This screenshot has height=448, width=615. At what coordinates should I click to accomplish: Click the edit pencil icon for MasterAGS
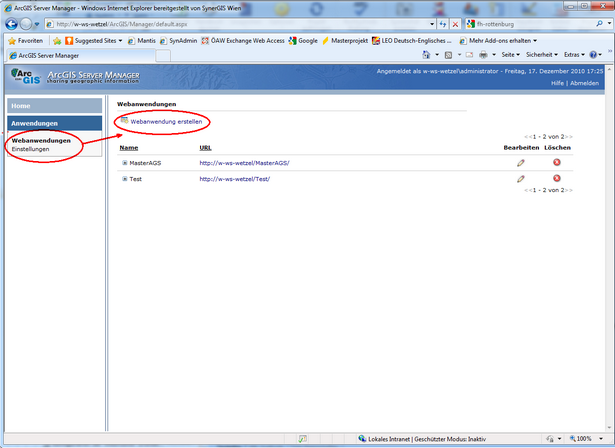pyautogui.click(x=520, y=163)
